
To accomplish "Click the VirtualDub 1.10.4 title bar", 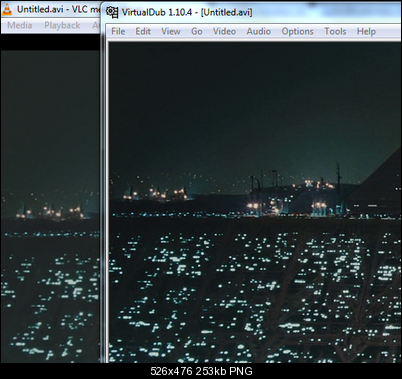I will (x=254, y=13).
